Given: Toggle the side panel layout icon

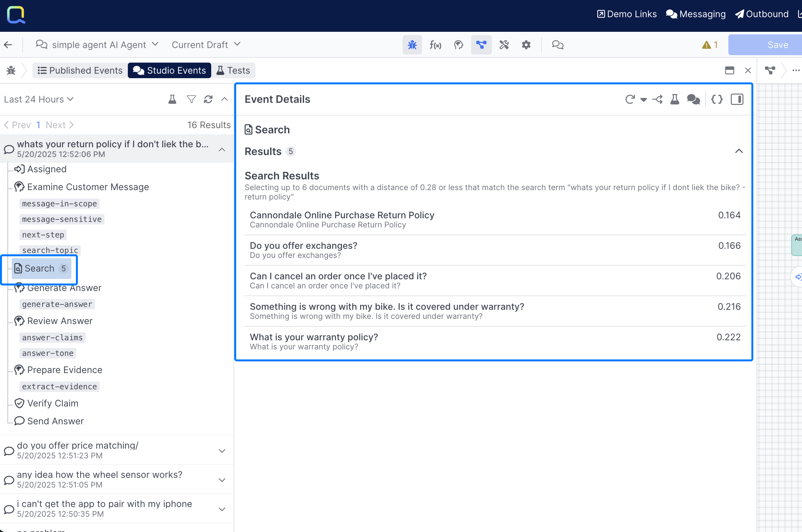Looking at the screenshot, I should pos(737,99).
